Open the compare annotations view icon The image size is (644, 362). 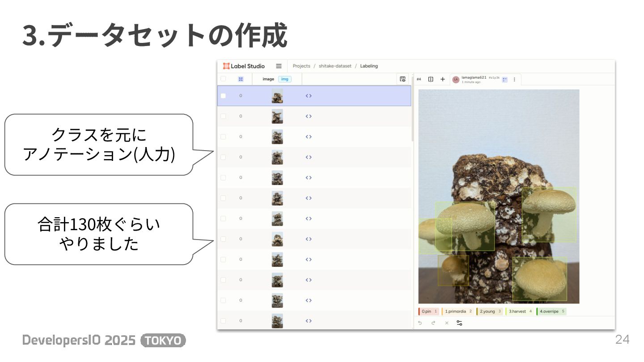431,79
